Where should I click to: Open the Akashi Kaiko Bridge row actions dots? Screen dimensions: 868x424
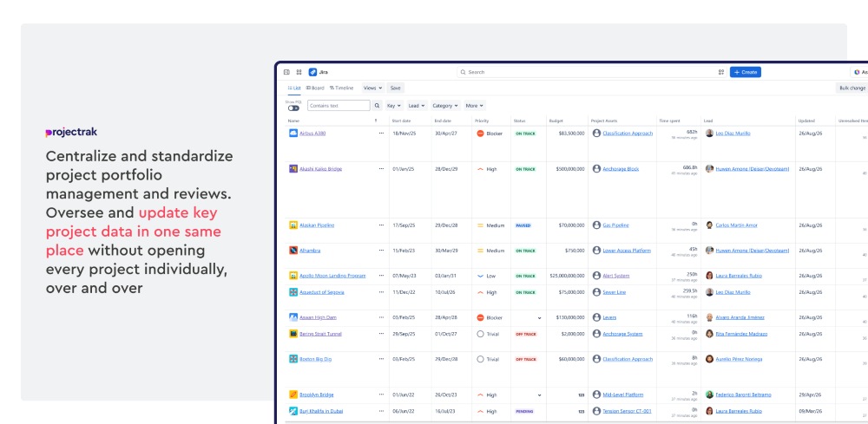(x=381, y=168)
